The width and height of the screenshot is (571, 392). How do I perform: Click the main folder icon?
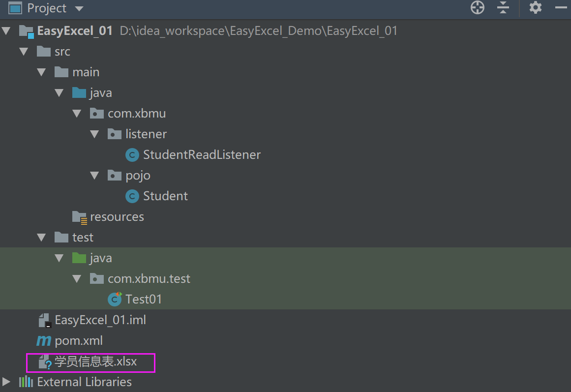(61, 72)
